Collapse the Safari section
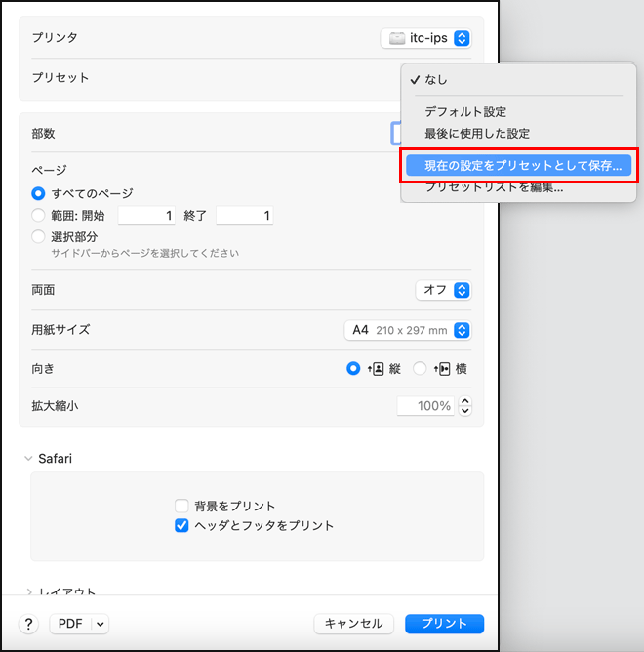 click(28, 458)
